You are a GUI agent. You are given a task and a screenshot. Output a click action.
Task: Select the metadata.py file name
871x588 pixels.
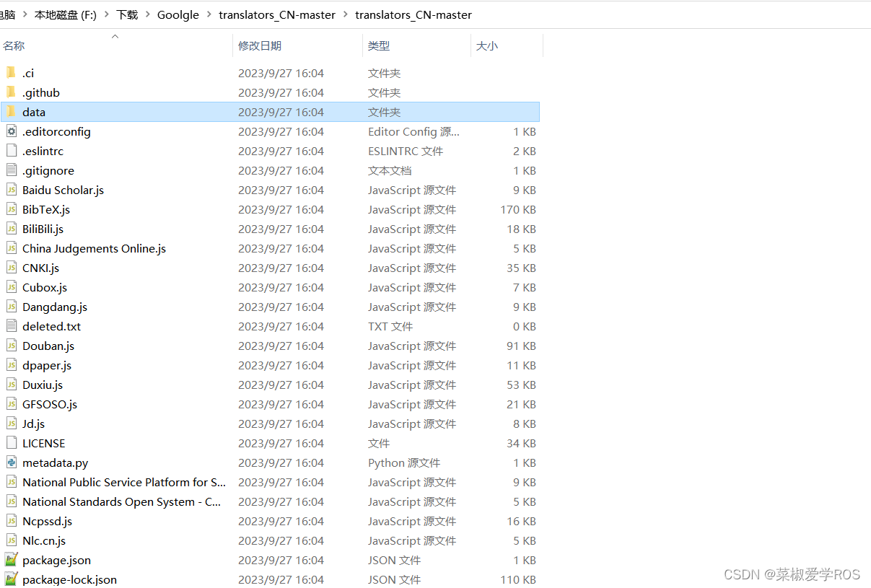(55, 462)
